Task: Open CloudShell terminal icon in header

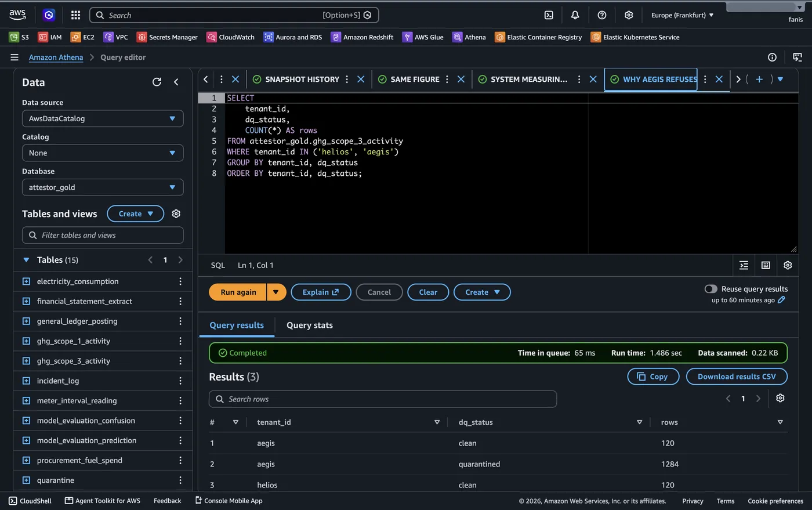Action: [x=549, y=15]
